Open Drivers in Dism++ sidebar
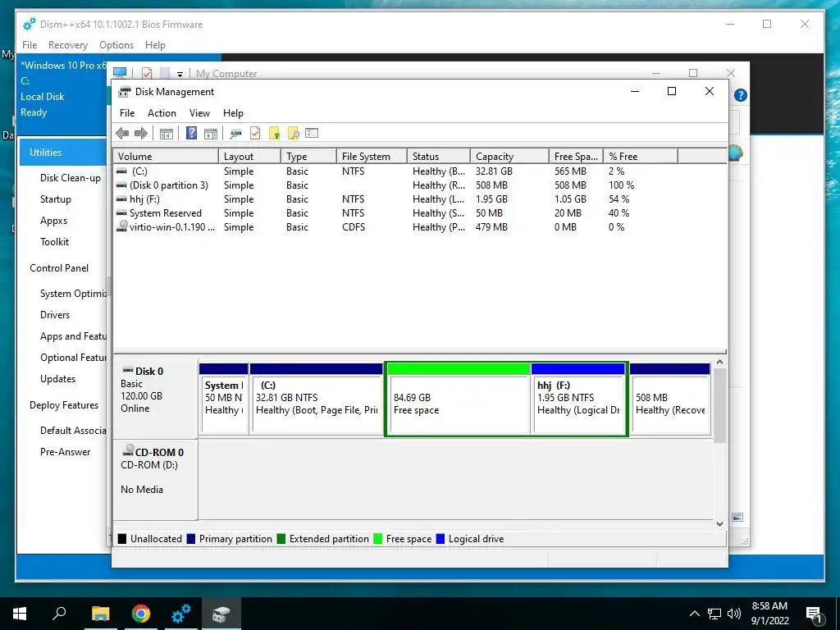 (55, 314)
